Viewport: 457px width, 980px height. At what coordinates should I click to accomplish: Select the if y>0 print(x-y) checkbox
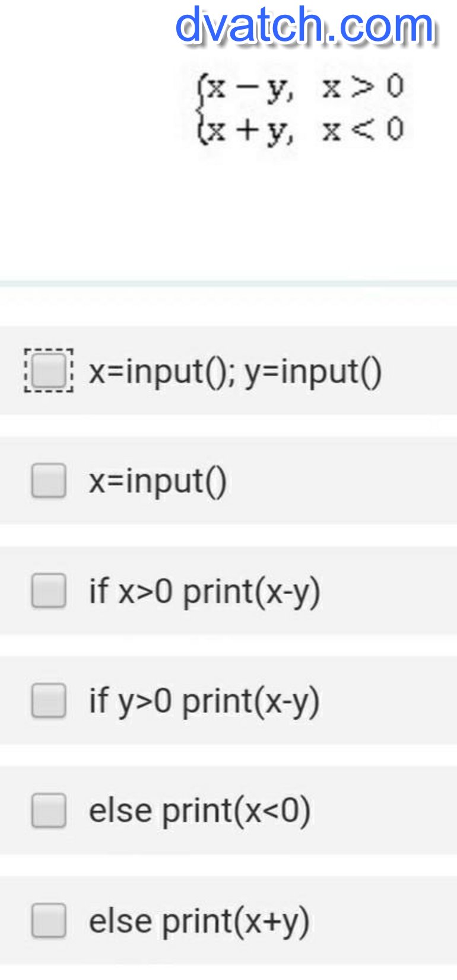(49, 700)
